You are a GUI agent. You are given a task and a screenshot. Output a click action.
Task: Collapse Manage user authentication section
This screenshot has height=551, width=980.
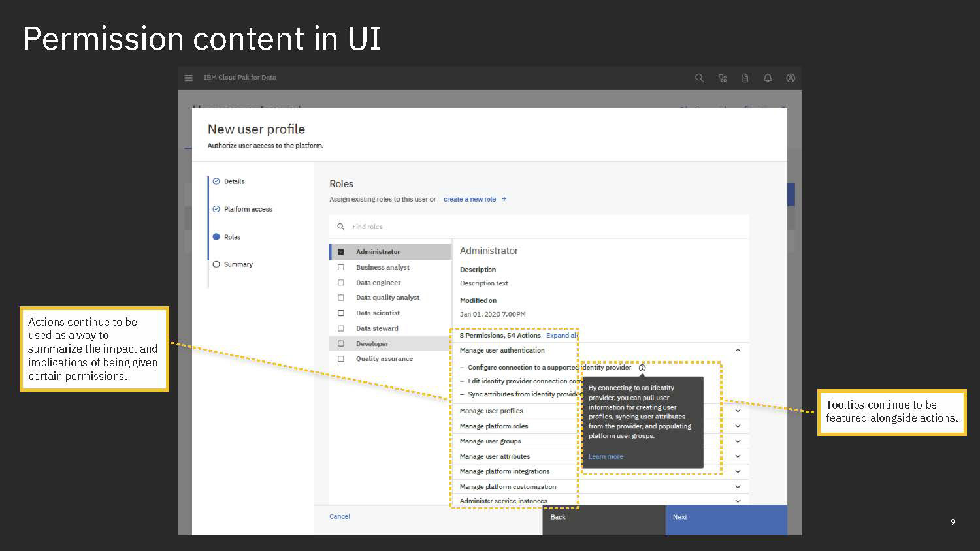[738, 351]
